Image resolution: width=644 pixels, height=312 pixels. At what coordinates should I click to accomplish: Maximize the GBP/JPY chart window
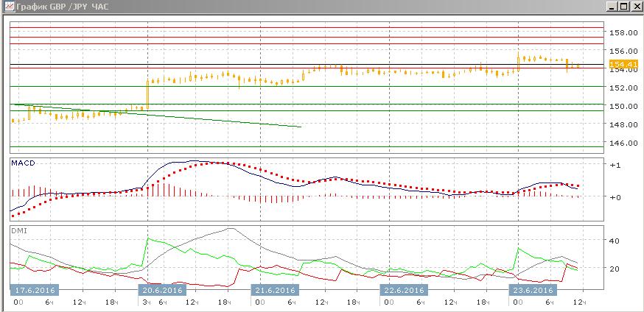(624, 7)
